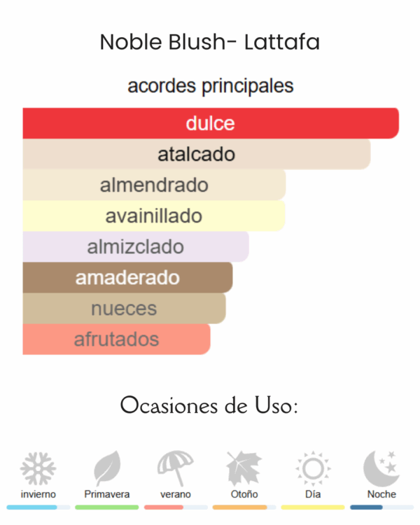Click the acordes principales heading
Screen dimensions: 420x525
[x=210, y=86]
